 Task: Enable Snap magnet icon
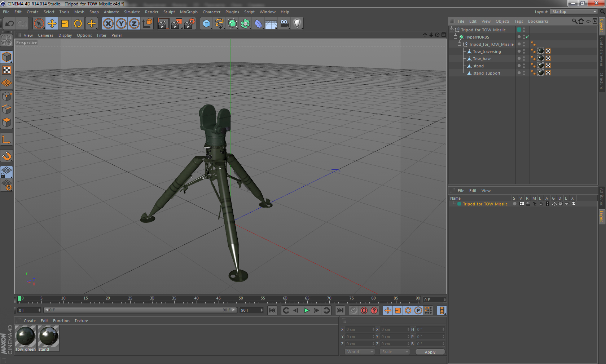click(x=6, y=156)
